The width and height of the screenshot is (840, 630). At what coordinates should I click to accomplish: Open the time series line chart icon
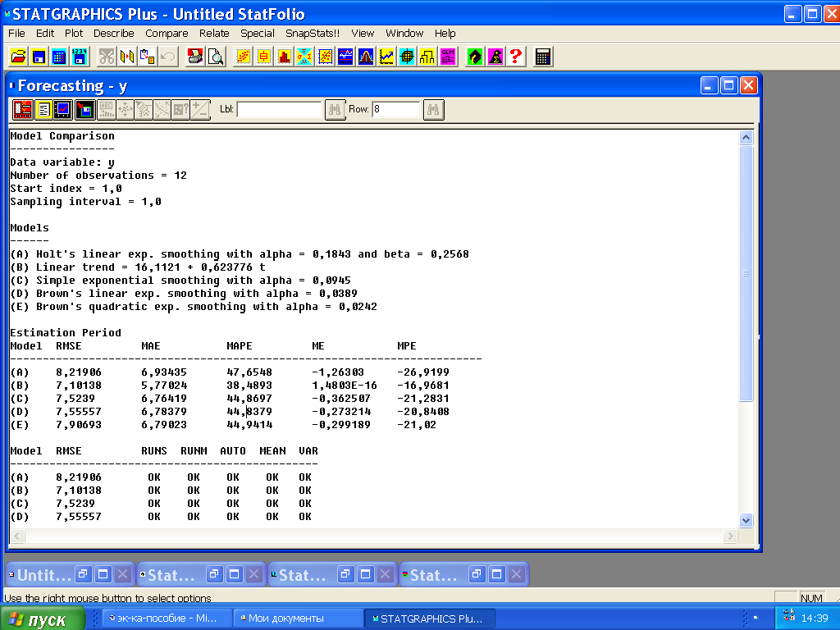coord(386,57)
